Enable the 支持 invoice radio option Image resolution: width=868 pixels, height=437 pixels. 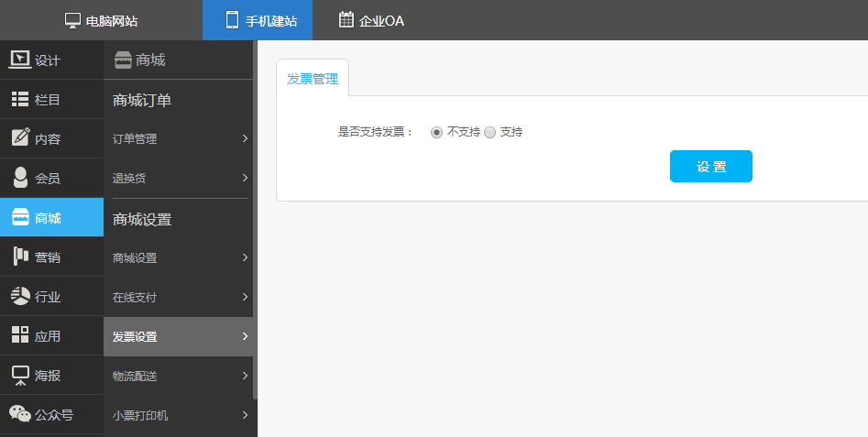click(x=490, y=132)
